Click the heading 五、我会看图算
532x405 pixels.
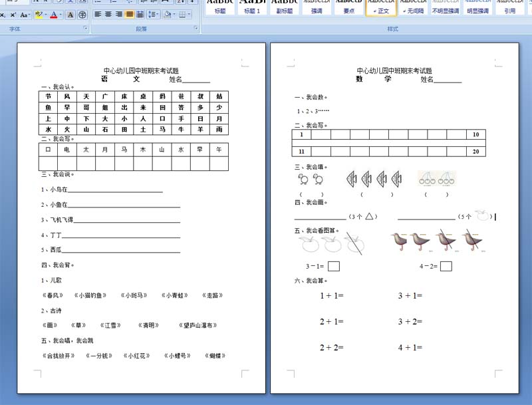point(317,231)
